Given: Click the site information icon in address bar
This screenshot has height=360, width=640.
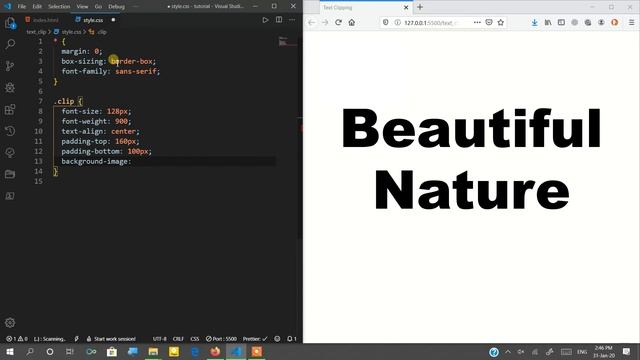Looking at the screenshot, I should tap(397, 22).
